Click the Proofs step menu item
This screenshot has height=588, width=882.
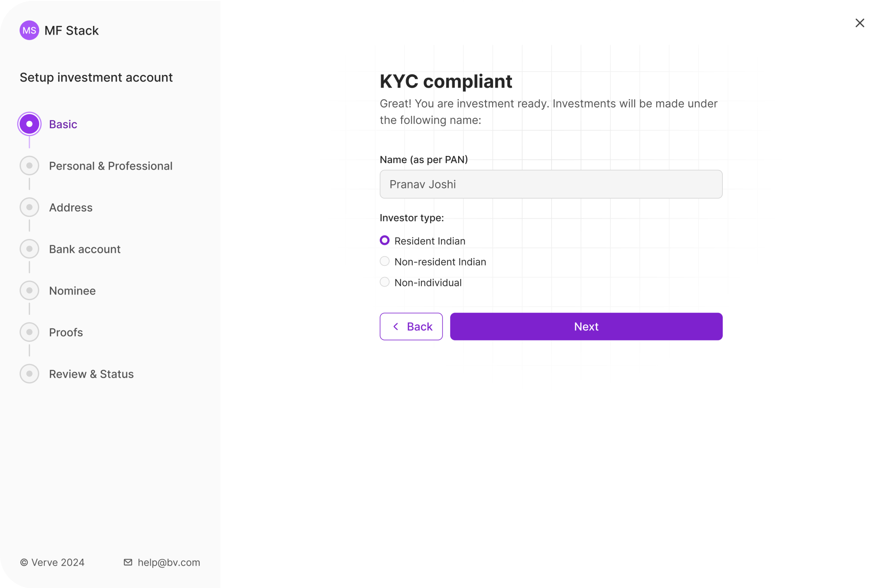[x=66, y=332]
